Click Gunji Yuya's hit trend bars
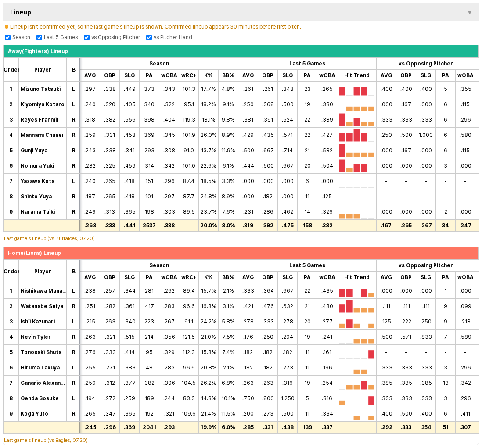Viewport: 482px width, 448px height. (356, 151)
